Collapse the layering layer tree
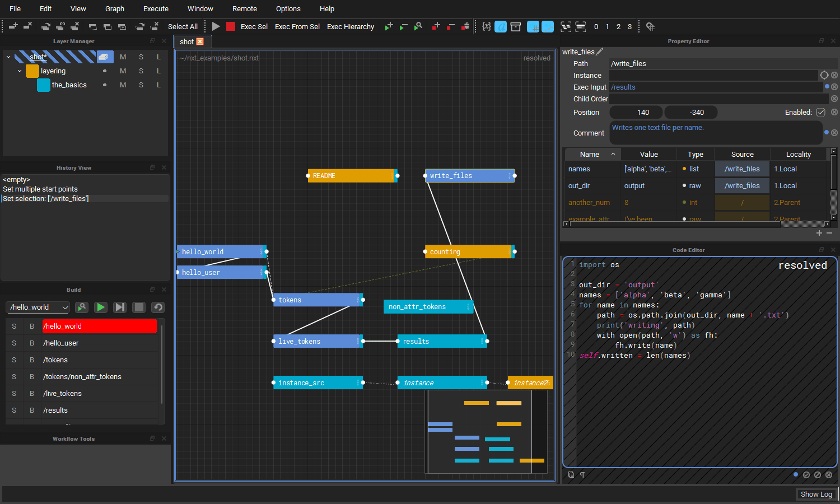Screen dimensions: 840x504 tap(20, 71)
